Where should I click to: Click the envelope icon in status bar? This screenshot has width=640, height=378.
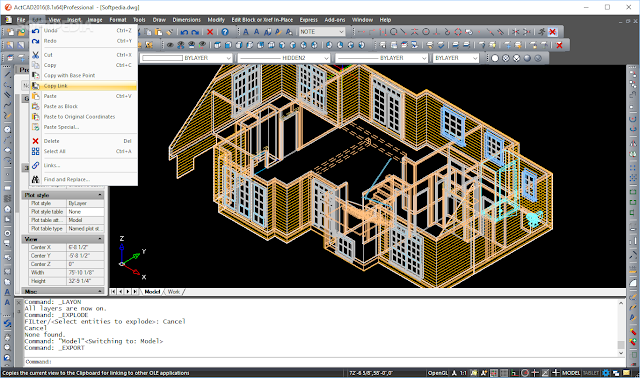pos(627,373)
